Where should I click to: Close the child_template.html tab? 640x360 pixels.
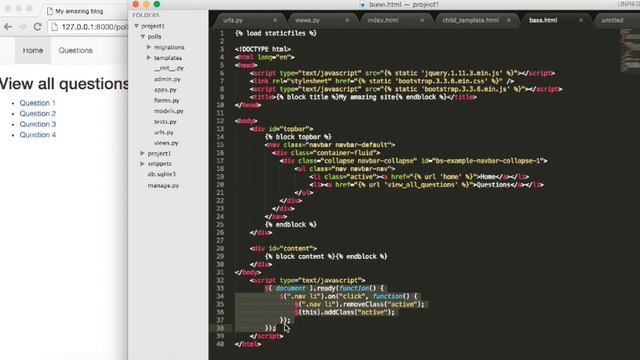509,20
